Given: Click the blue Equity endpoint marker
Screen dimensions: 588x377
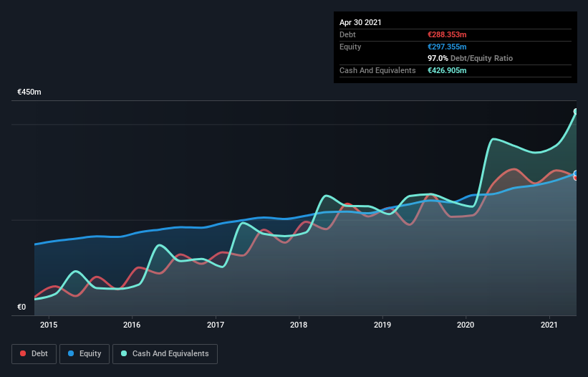Looking at the screenshot, I should coord(576,173).
